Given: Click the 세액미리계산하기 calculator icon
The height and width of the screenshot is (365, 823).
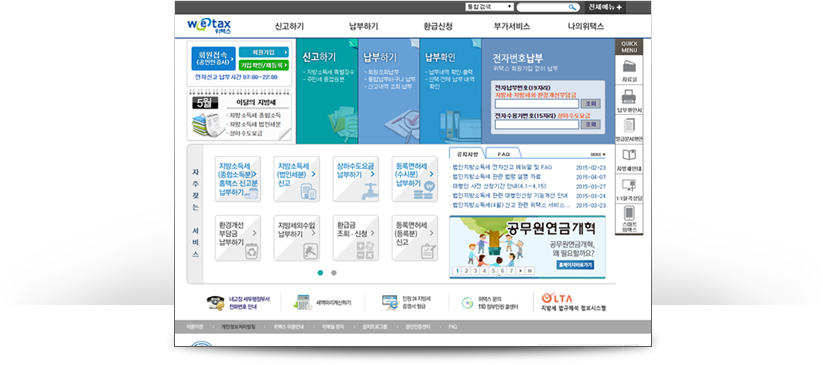Looking at the screenshot, I should click(x=303, y=303).
